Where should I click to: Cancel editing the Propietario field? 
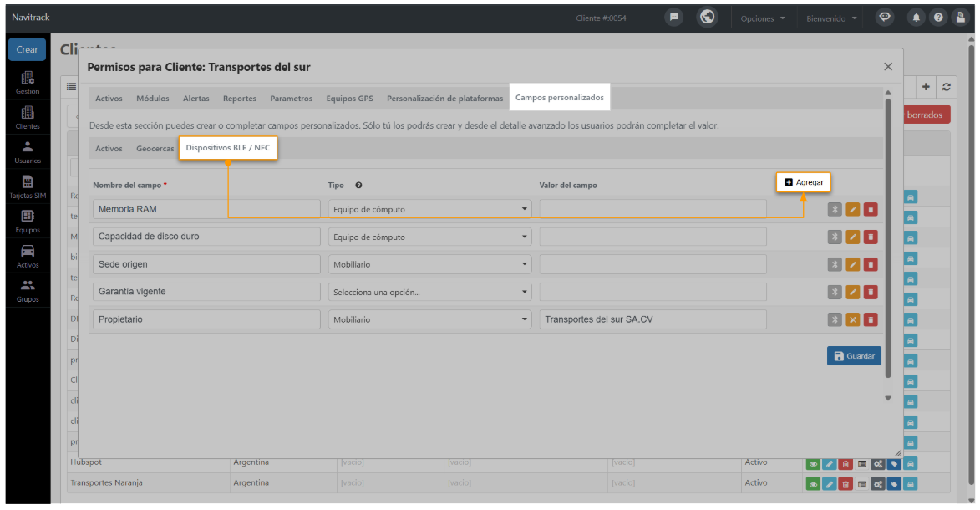[x=852, y=319]
